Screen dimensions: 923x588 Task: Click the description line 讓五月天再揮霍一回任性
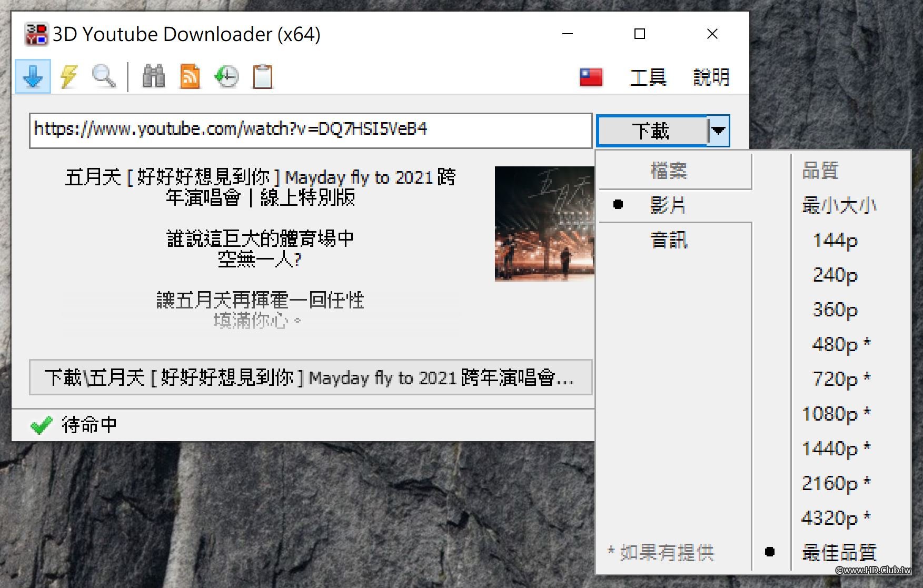(x=260, y=300)
